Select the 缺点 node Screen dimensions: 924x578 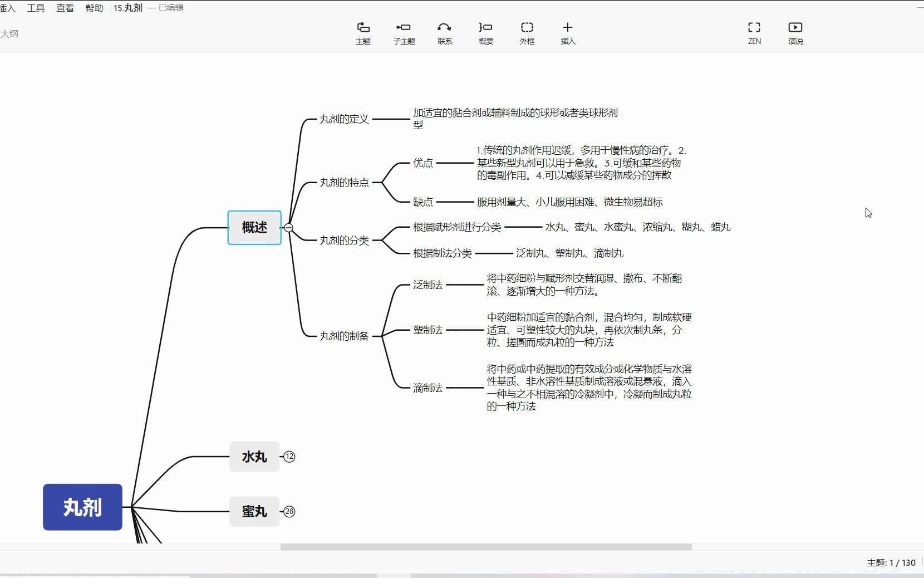click(x=423, y=202)
